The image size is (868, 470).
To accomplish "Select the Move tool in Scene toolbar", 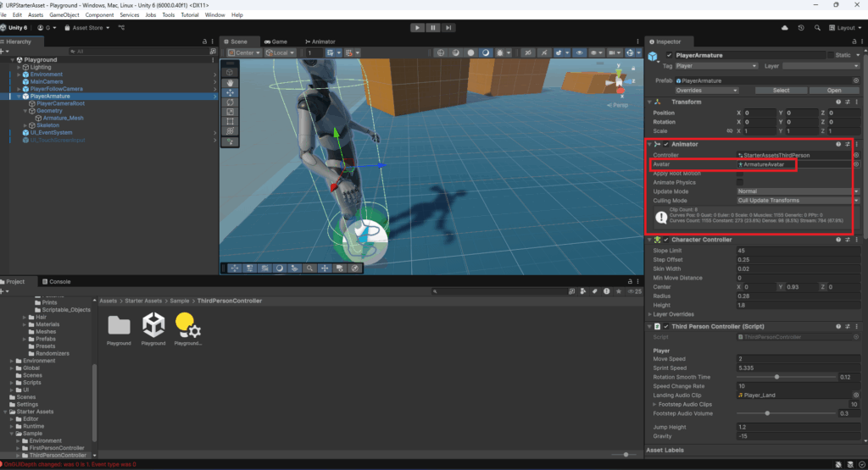I will pos(230,92).
